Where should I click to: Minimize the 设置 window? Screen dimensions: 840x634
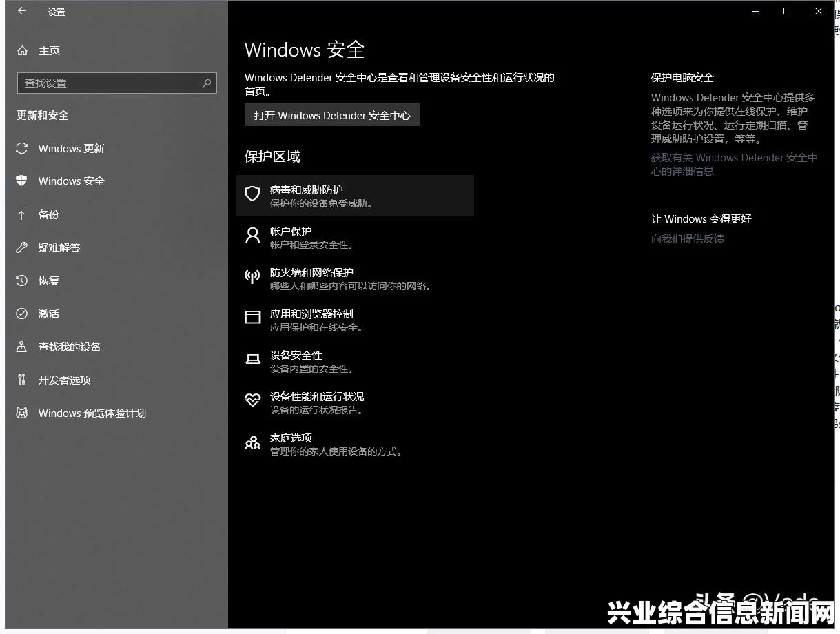(755, 11)
